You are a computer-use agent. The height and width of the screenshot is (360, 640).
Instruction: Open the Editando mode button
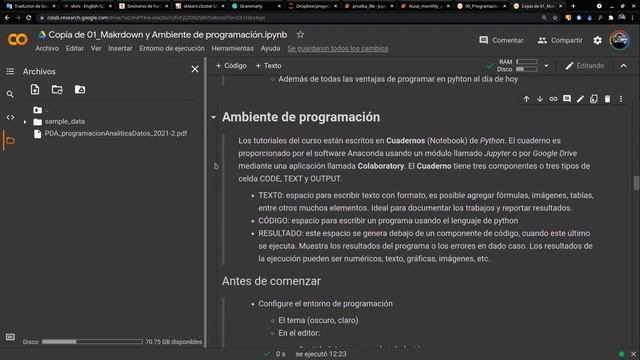point(584,66)
